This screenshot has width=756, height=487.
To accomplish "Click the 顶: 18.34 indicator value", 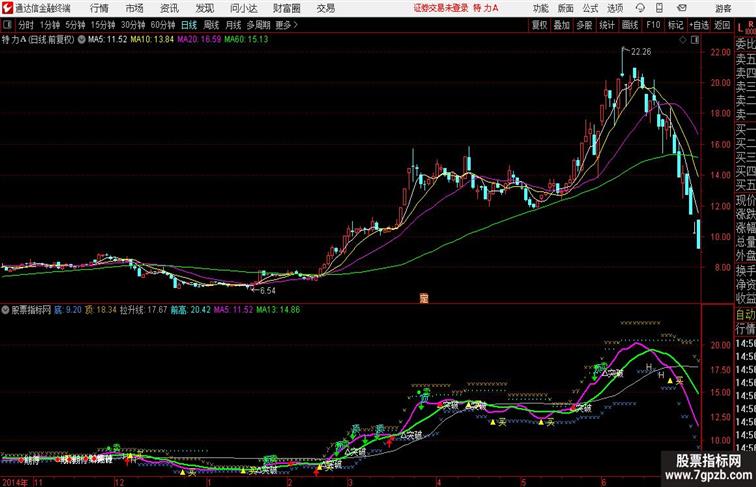I will tap(101, 310).
